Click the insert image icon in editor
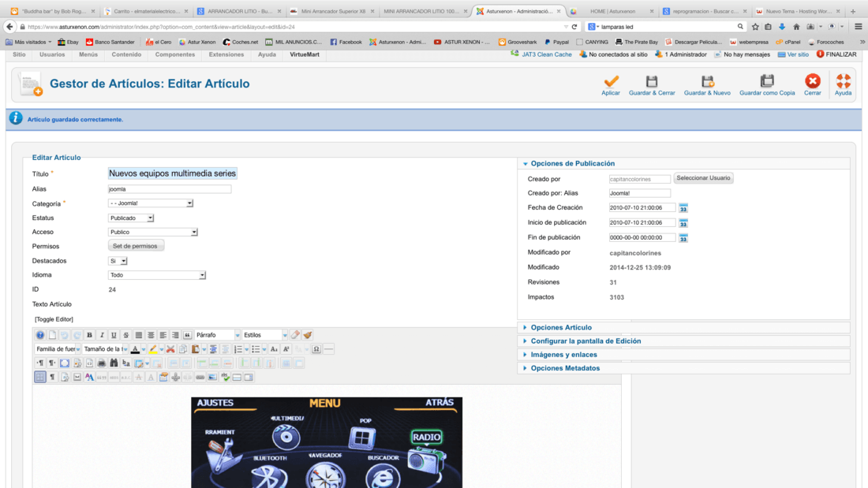Image resolution: width=868 pixels, height=488 pixels. click(212, 378)
